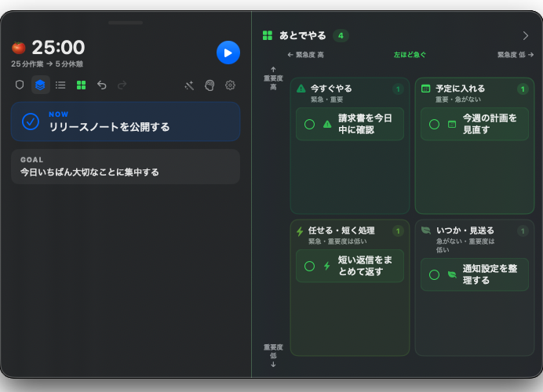The width and height of the screenshot is (543, 392).
Task: Check off 短い返信をまとめて返す task circle
Action: click(x=309, y=266)
